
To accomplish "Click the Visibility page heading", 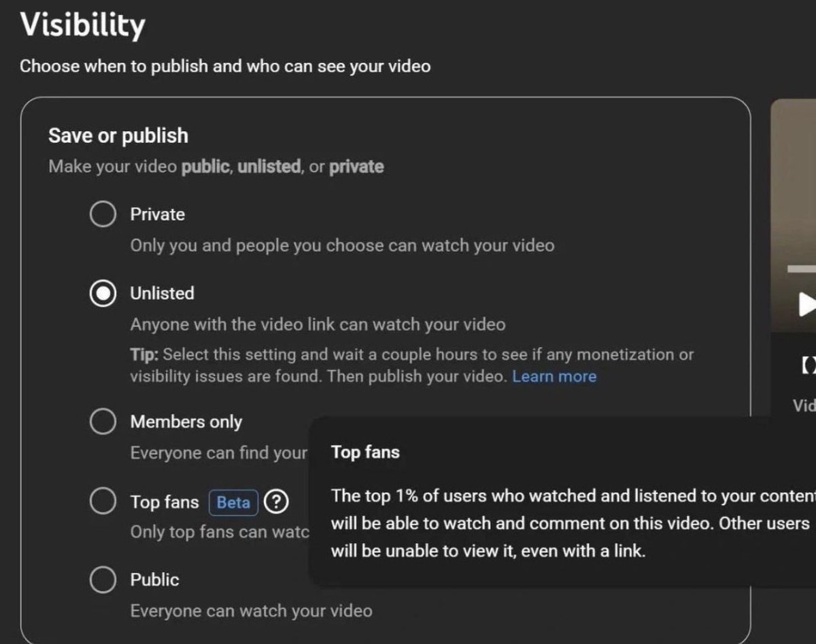I will coord(82,26).
